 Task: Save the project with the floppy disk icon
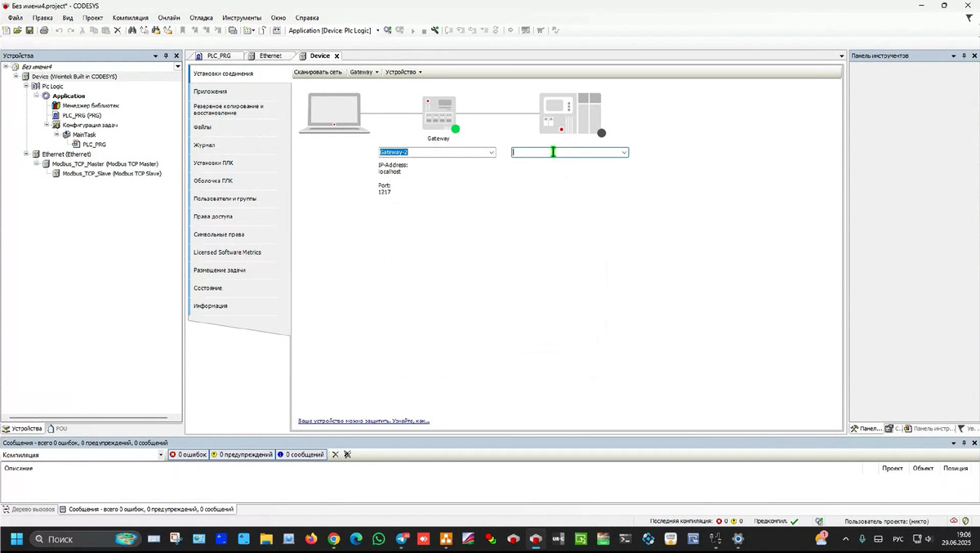point(29,30)
